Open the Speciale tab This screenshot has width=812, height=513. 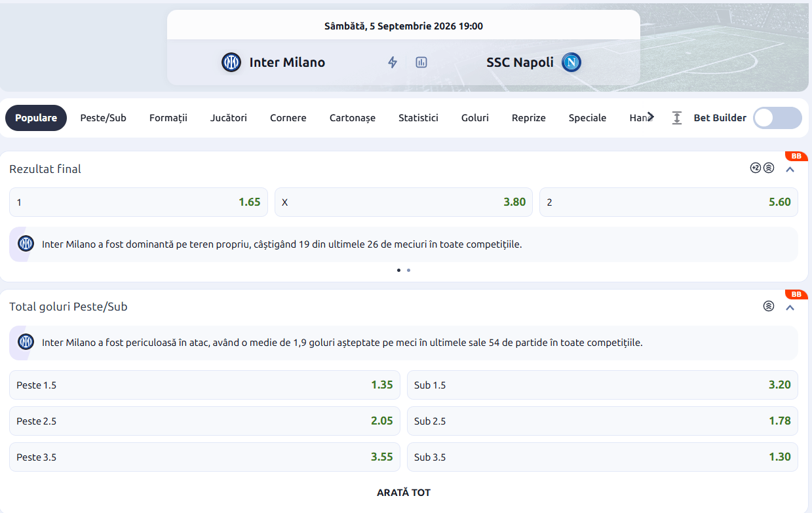pyautogui.click(x=587, y=118)
